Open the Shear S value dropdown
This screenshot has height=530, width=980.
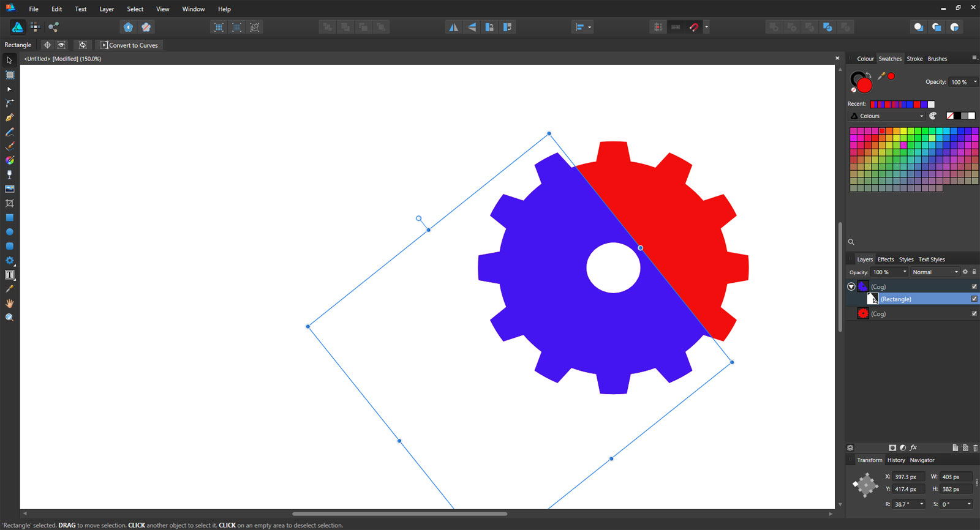(x=969, y=504)
